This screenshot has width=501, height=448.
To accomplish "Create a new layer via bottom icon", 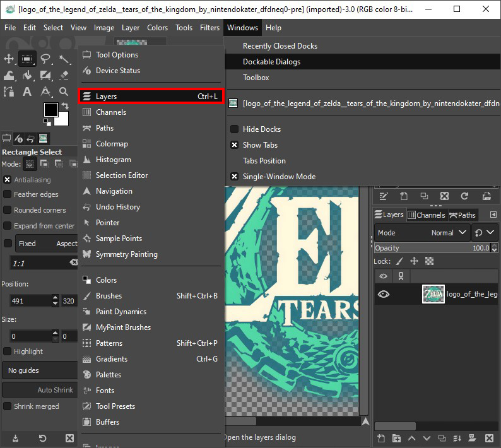I will 381,438.
